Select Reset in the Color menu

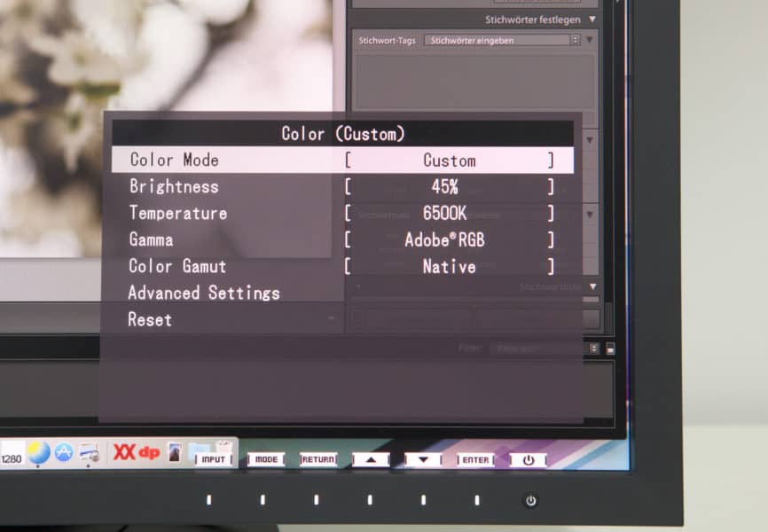pos(150,320)
